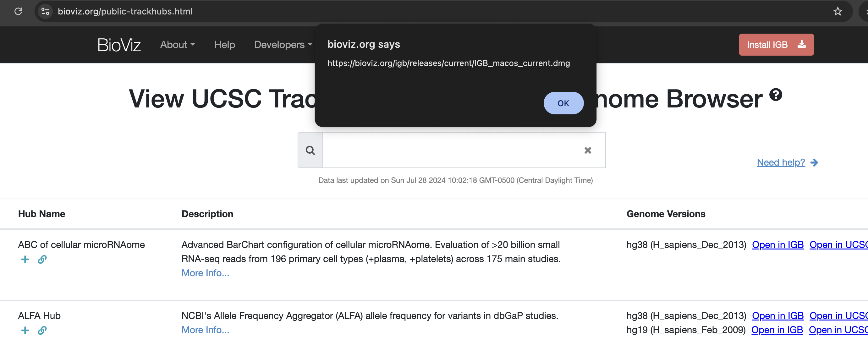Copy link icon for ABC of cellular microRNAome

pos(42,259)
